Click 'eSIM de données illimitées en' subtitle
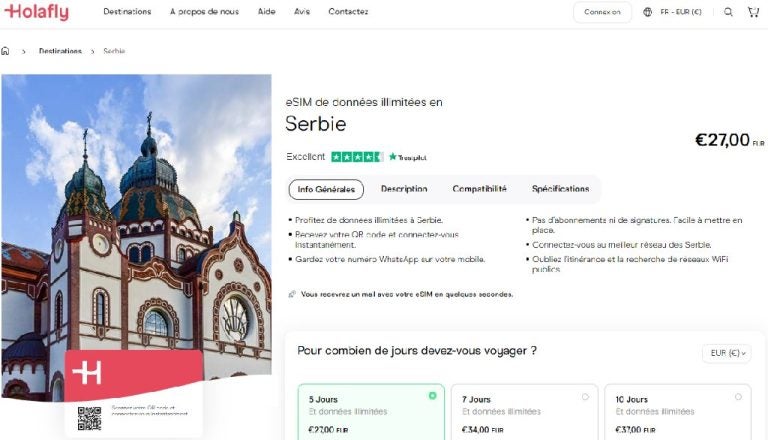This screenshot has width=768, height=440. tap(364, 102)
